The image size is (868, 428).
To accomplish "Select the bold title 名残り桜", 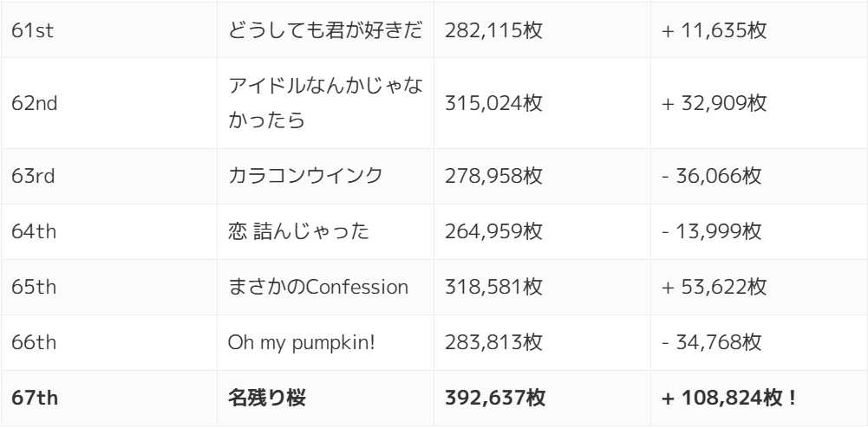I will pyautogui.click(x=267, y=399).
